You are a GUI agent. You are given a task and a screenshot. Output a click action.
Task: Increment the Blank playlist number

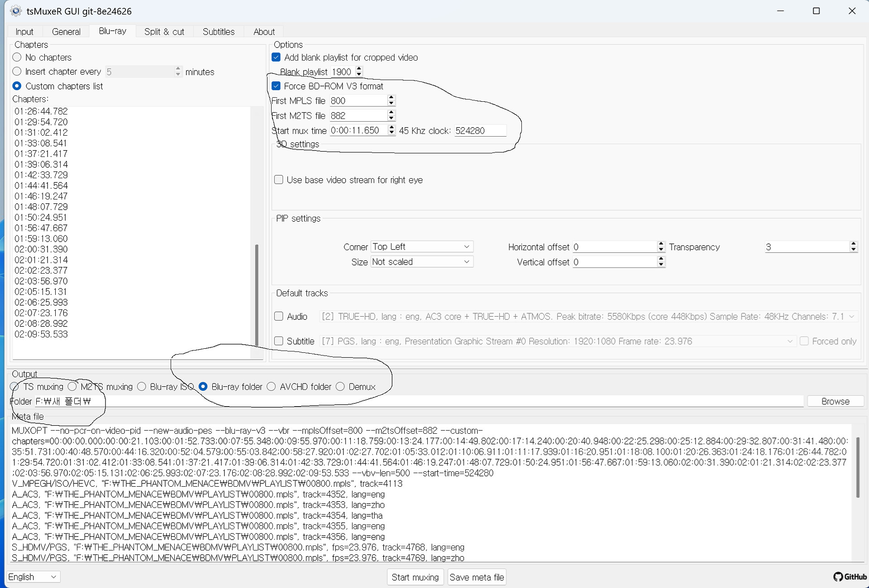359,69
